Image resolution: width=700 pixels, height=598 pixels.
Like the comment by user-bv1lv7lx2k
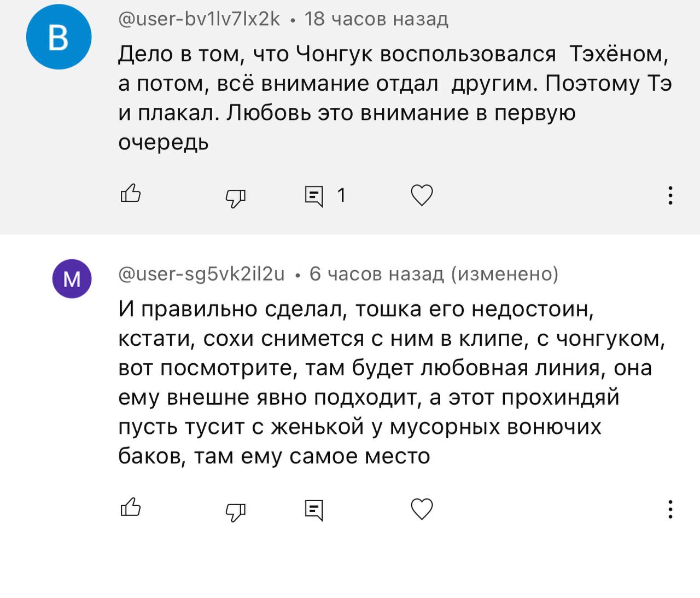pos(131,194)
